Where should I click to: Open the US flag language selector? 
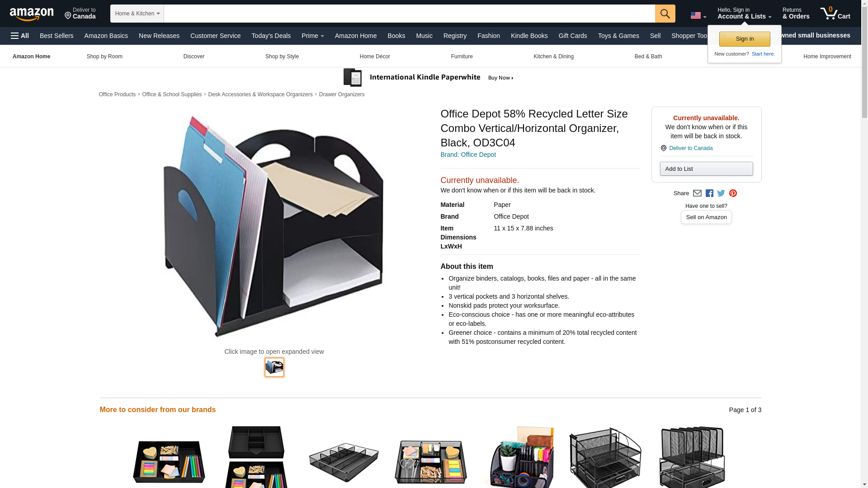coord(698,15)
